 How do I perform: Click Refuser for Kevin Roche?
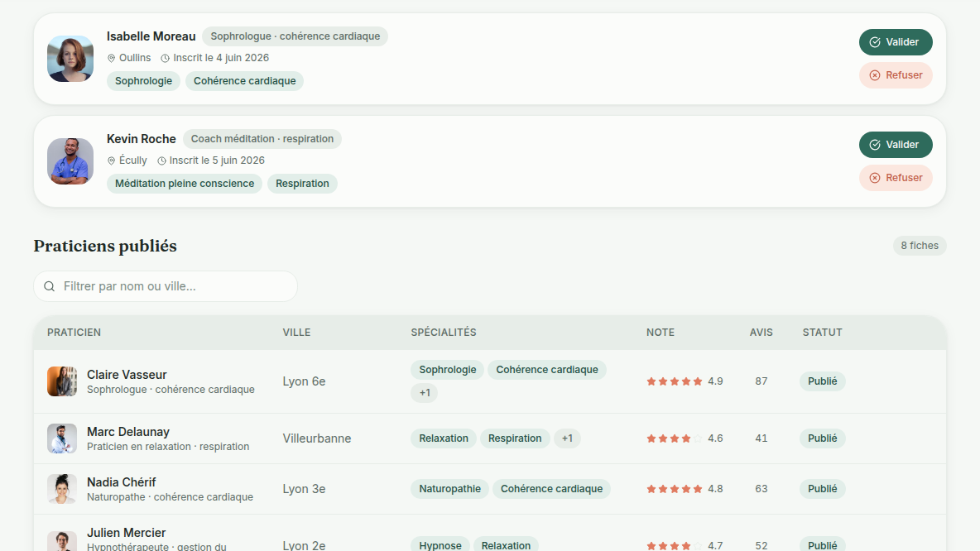(x=896, y=177)
